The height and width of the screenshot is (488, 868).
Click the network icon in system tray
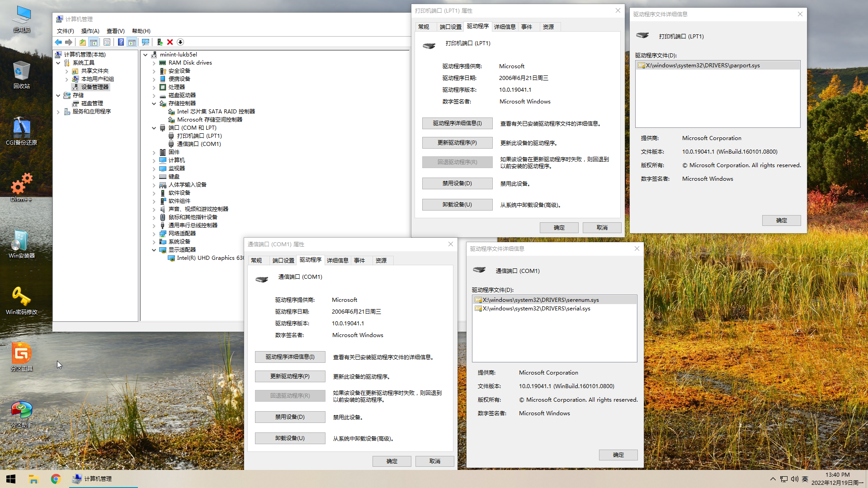click(783, 479)
